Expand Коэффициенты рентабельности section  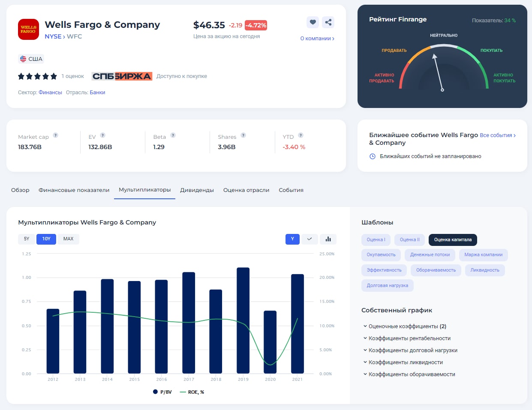[x=407, y=338]
